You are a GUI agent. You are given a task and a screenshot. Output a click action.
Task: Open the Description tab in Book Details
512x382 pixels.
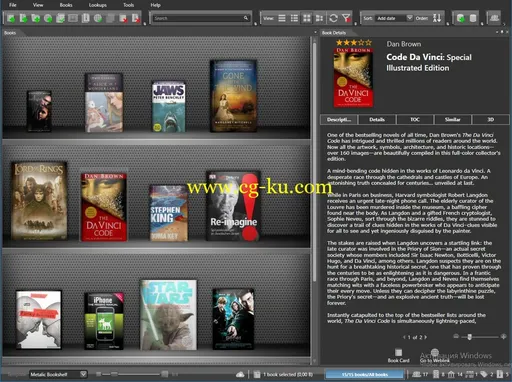tap(339, 119)
